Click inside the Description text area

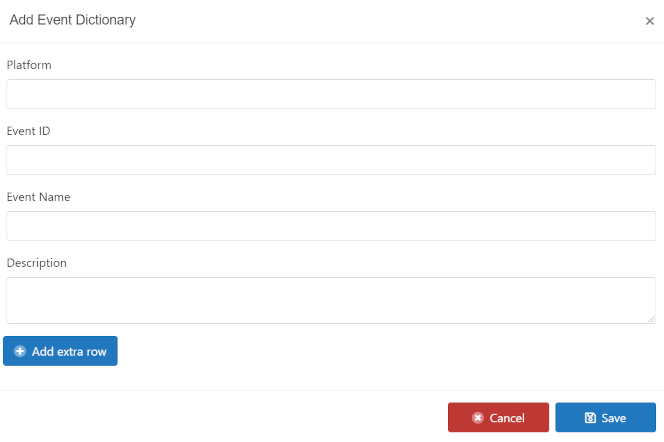coord(331,301)
